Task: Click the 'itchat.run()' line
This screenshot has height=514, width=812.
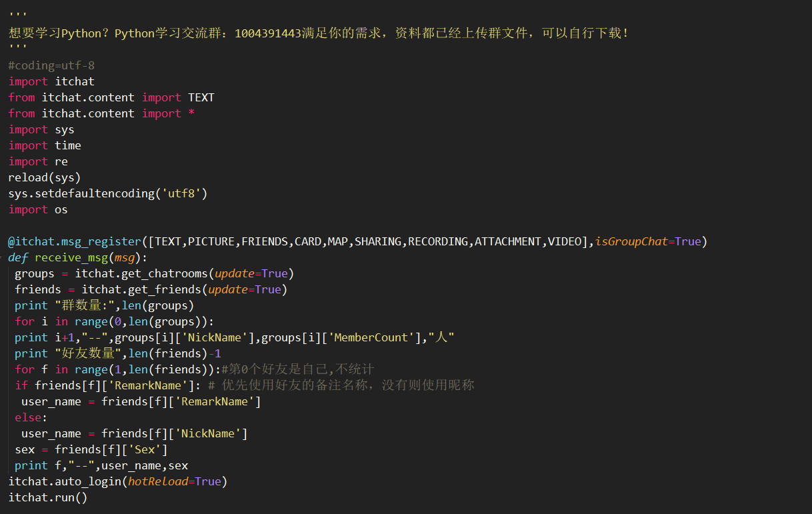Action: (48, 497)
